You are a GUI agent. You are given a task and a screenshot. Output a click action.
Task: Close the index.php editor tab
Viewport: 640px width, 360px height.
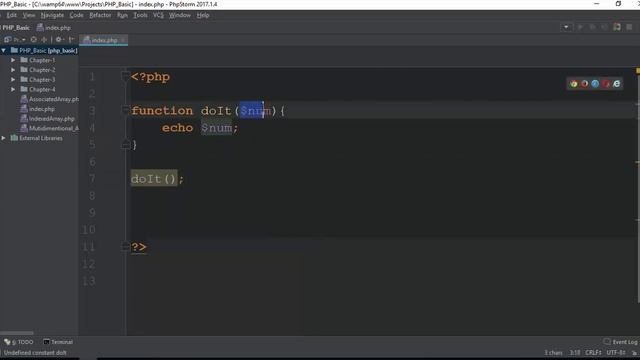click(123, 40)
